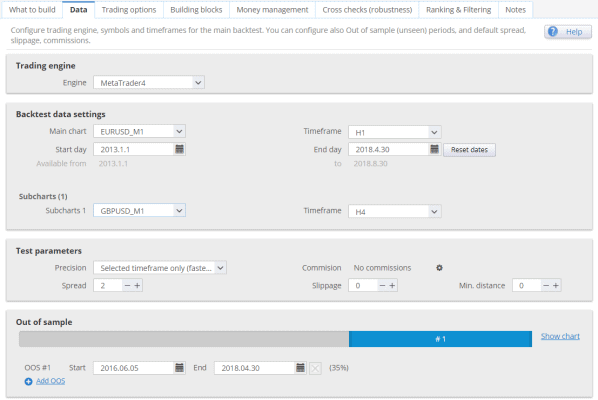The image size is (598, 400).
Task: Open commission settings gear icon
Action: coord(439,268)
